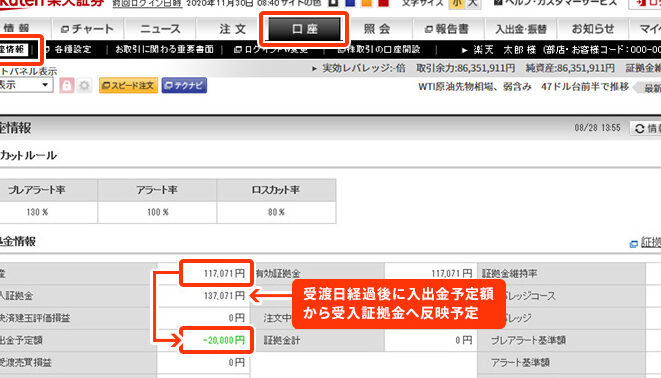Click the pink lock icon
Image resolution: width=661 pixels, height=378 pixels.
(67, 86)
